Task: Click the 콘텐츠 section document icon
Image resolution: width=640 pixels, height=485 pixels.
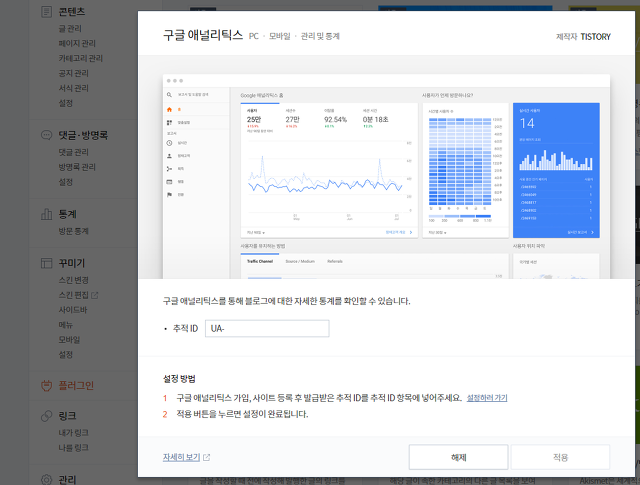Action: tap(47, 12)
